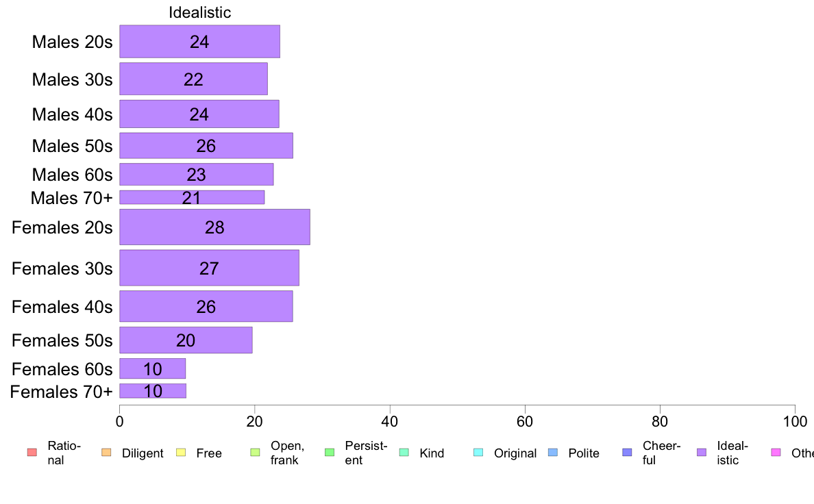
Task: Click the Rational legend color swatch
Action: [32, 453]
